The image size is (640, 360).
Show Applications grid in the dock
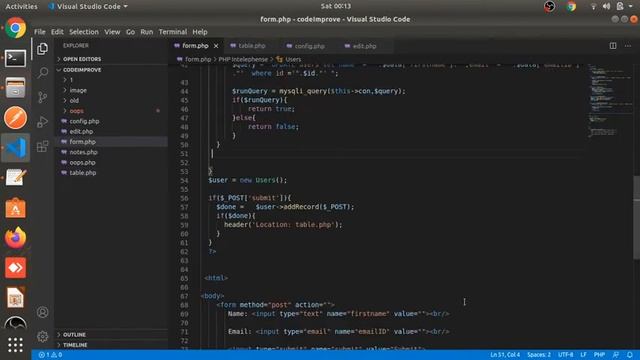click(16, 345)
